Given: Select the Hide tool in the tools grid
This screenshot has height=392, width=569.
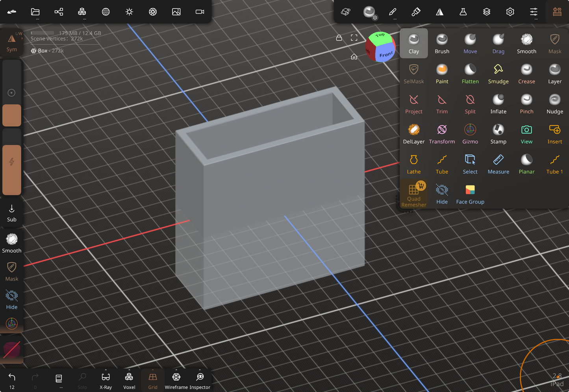Looking at the screenshot, I should click(x=442, y=194).
